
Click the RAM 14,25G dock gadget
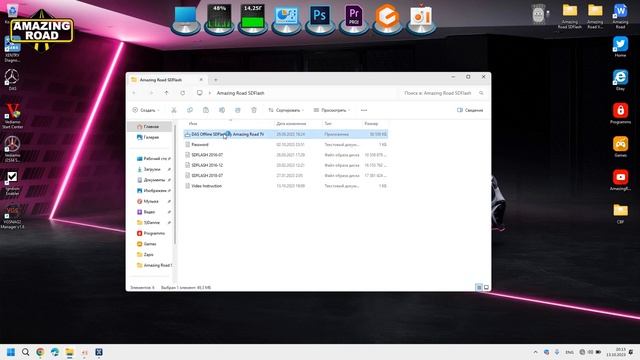[x=253, y=19]
